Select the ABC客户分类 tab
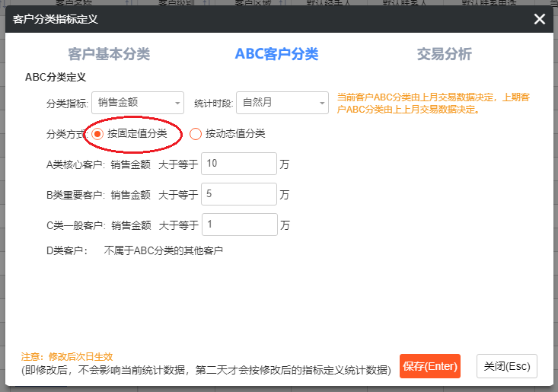The height and width of the screenshot is (392, 558). [276, 54]
